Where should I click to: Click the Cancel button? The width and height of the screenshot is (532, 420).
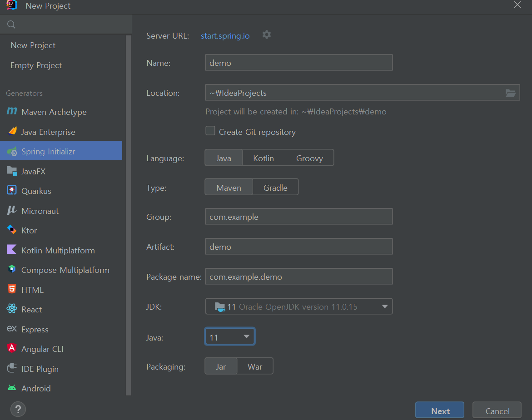click(497, 410)
